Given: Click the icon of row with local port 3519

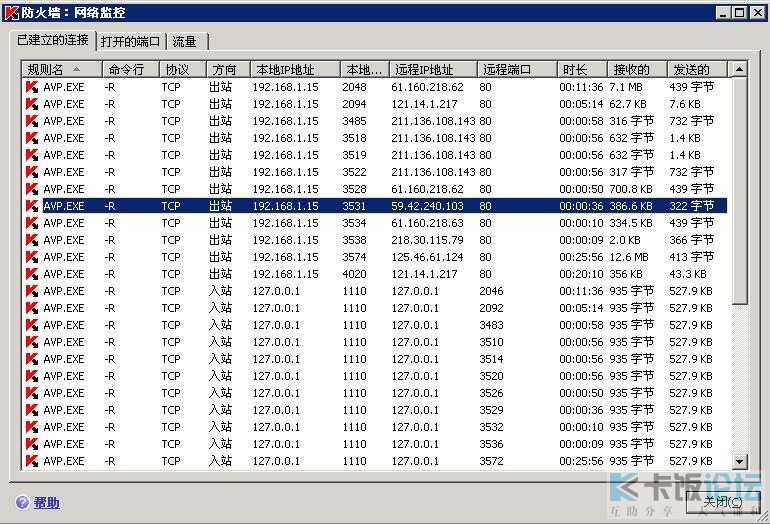Looking at the screenshot, I should click(32, 155).
